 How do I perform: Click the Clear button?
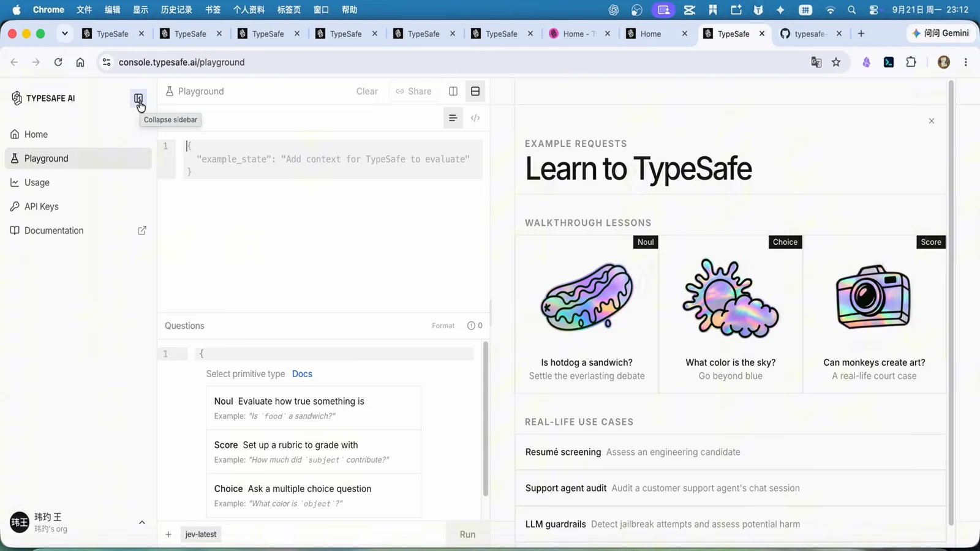(x=367, y=91)
